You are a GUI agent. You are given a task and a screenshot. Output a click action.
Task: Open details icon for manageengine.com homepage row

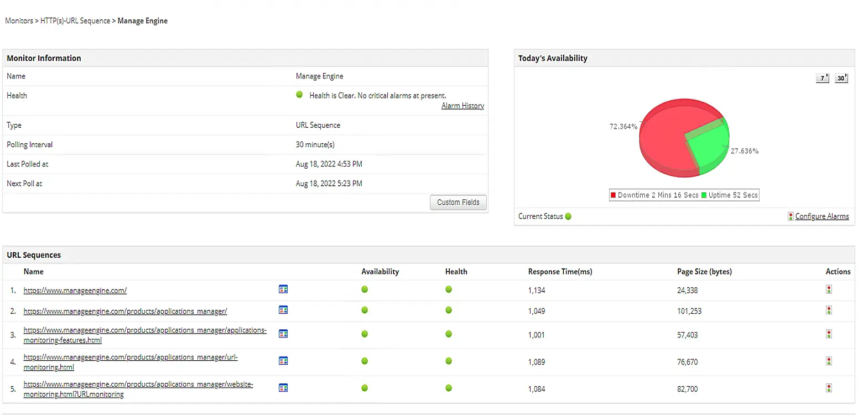(x=283, y=289)
